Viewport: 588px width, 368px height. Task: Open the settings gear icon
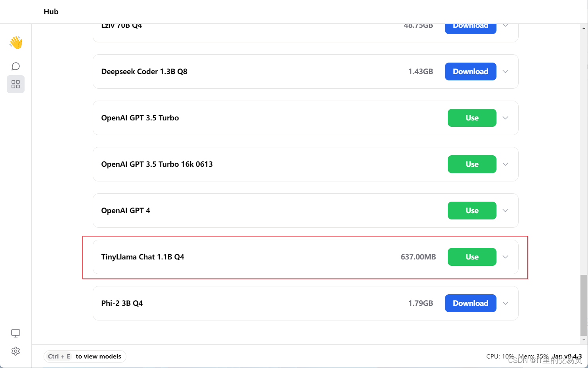coord(15,351)
